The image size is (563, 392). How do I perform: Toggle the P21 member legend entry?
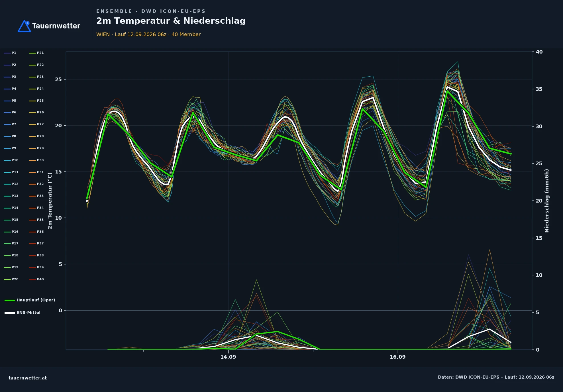click(36, 53)
